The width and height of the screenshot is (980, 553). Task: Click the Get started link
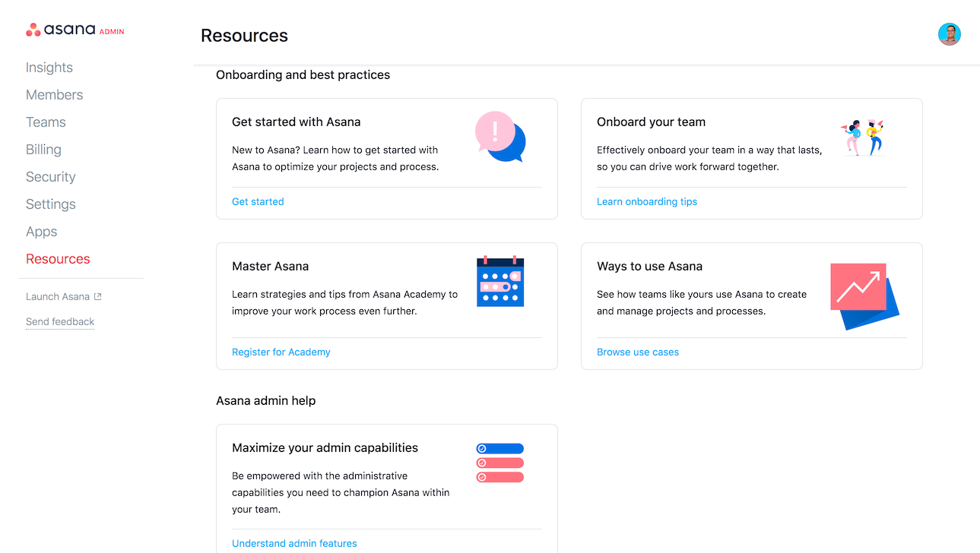pyautogui.click(x=258, y=201)
